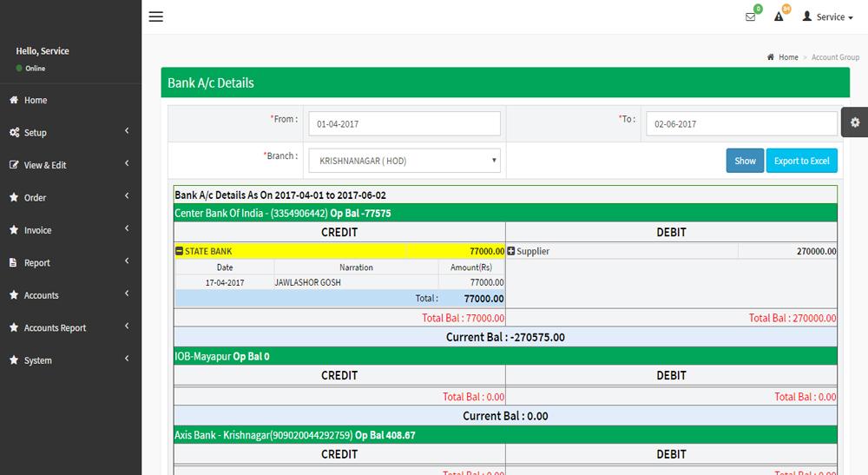Click the Report document icon

(x=13, y=262)
